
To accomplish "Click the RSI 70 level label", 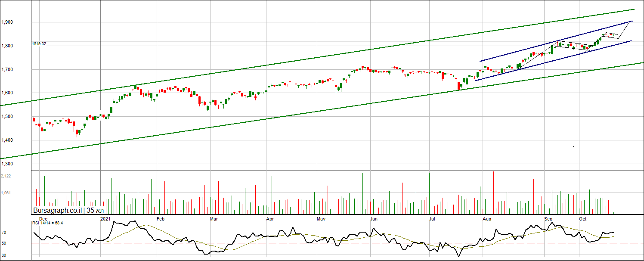I will click(3, 233).
